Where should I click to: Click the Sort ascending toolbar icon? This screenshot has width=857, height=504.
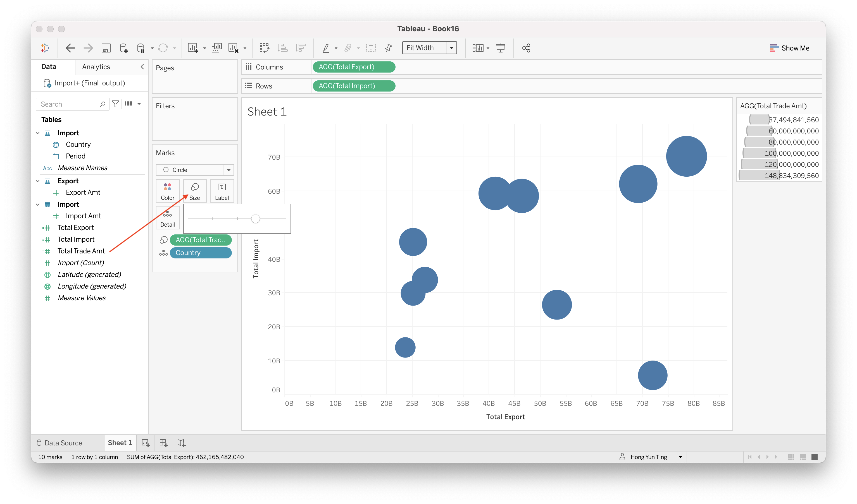click(x=283, y=48)
